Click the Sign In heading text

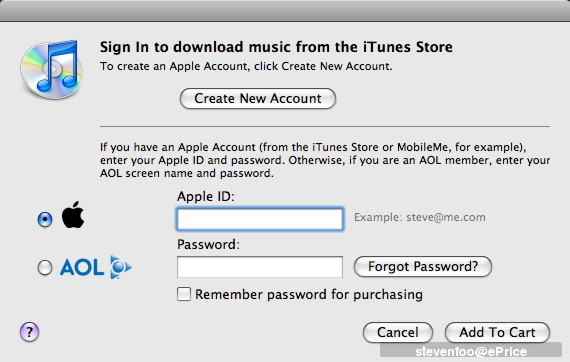[x=276, y=47]
